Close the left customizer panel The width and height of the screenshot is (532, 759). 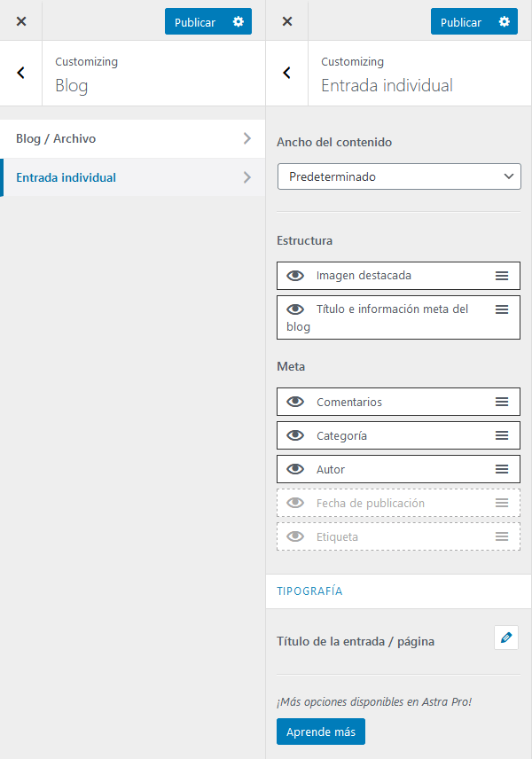pyautogui.click(x=21, y=21)
